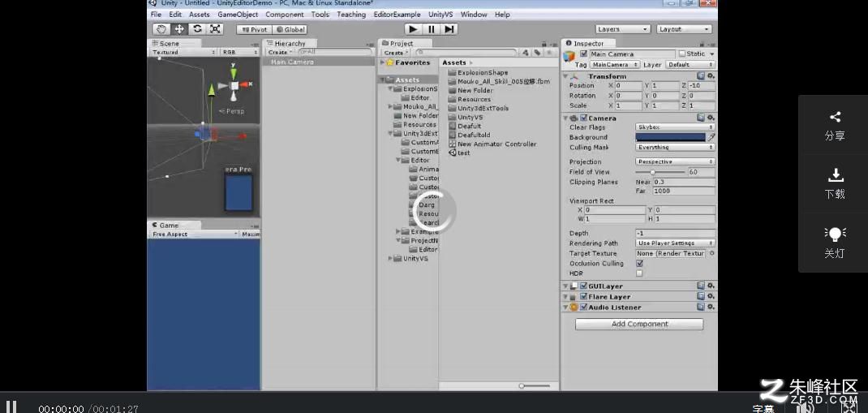Disable the GUILayer component checkbox

point(583,286)
